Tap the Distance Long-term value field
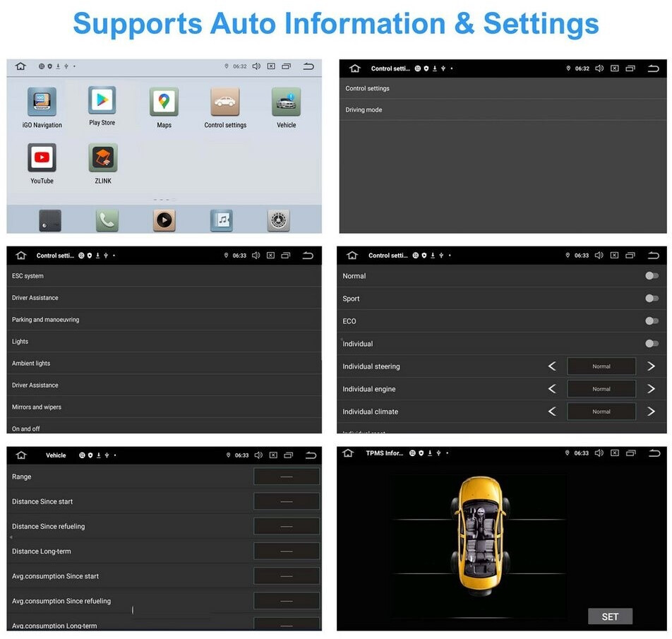Image resolution: width=672 pixels, height=639 pixels. [x=287, y=551]
